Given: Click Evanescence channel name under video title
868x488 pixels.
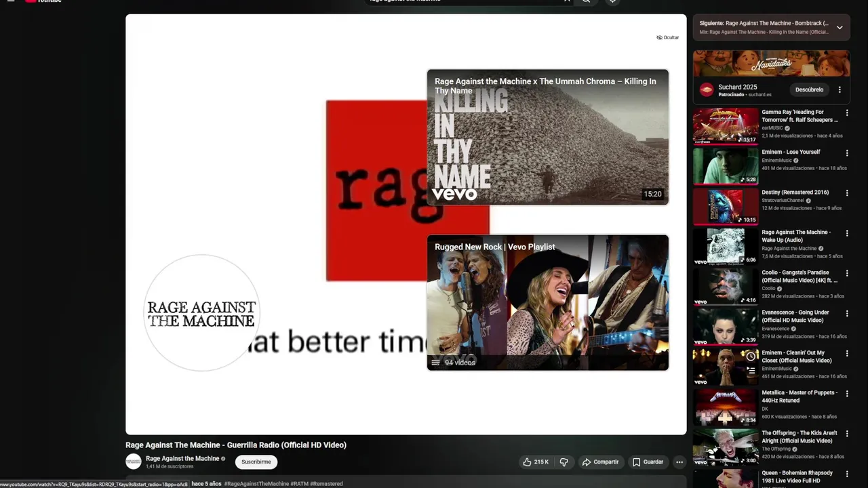Looking at the screenshot, I should pyautogui.click(x=776, y=329).
